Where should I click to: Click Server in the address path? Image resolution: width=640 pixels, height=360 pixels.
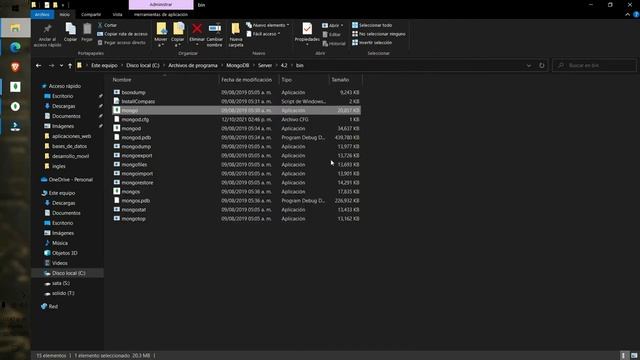click(265, 65)
